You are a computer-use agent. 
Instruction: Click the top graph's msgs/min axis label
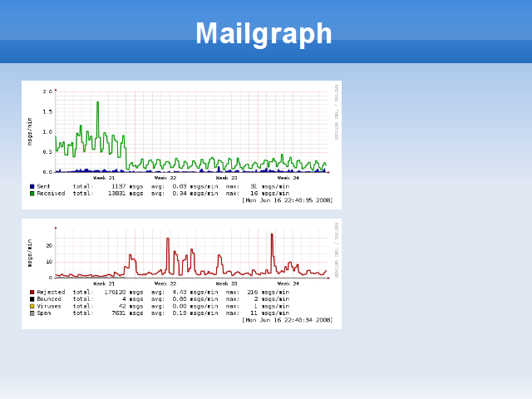click(x=30, y=131)
